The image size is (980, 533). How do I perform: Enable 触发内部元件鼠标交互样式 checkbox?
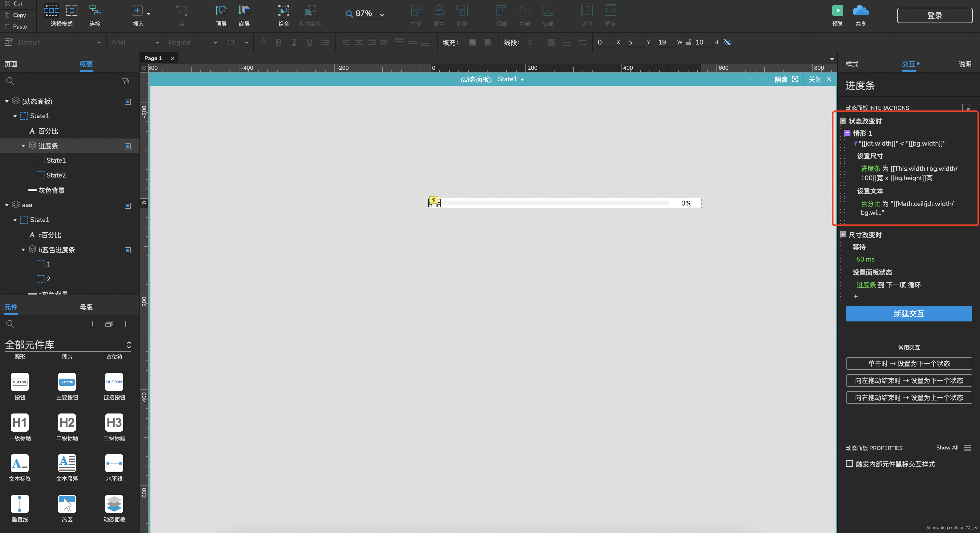click(849, 463)
